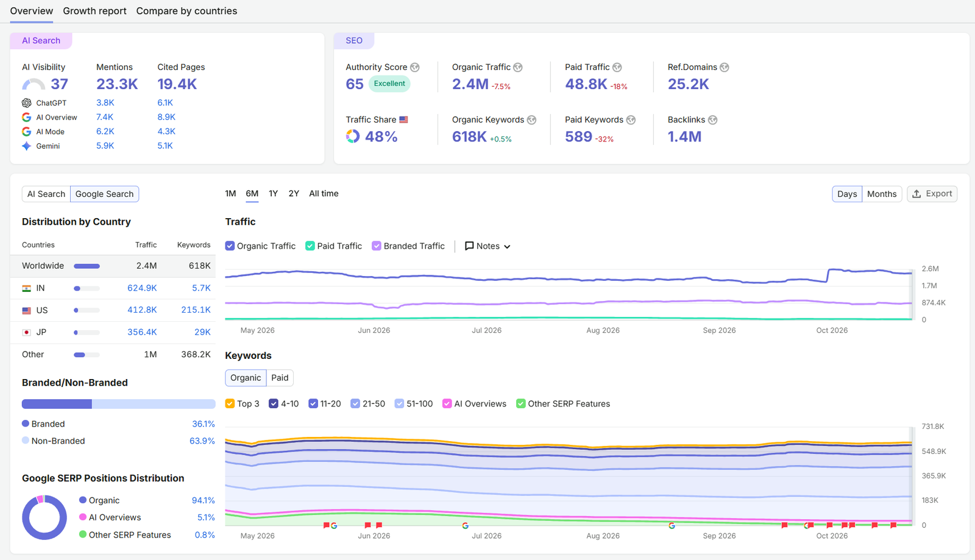Uncheck the Organic Traffic checkbox
This screenshot has height=560, width=975.
tap(230, 246)
